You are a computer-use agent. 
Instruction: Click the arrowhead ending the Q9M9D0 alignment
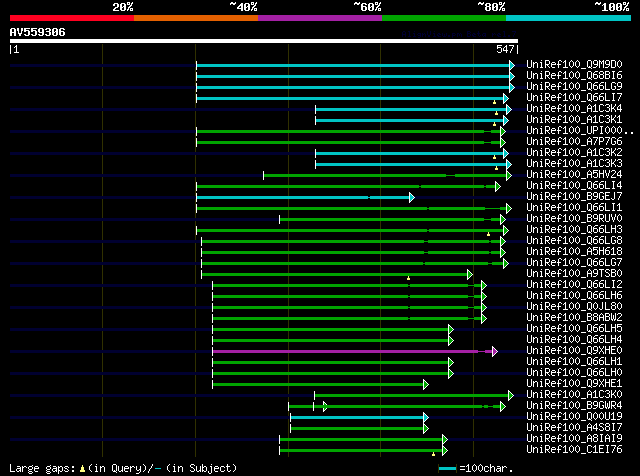click(512, 65)
